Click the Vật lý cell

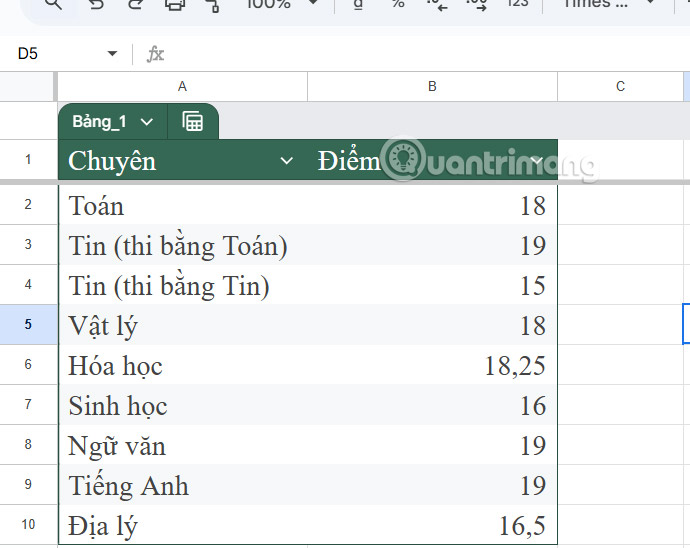183,325
